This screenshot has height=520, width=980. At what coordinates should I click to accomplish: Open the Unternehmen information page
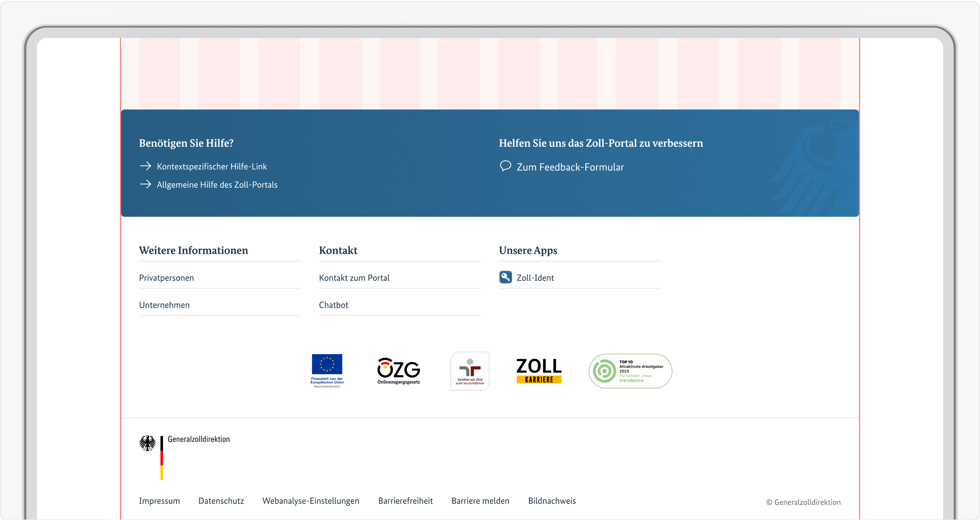(164, 305)
